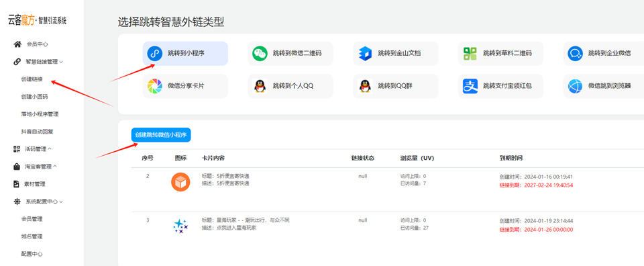Collapse the 系统配置中心 chevron
Screen dimensions: 644x266
(61, 202)
